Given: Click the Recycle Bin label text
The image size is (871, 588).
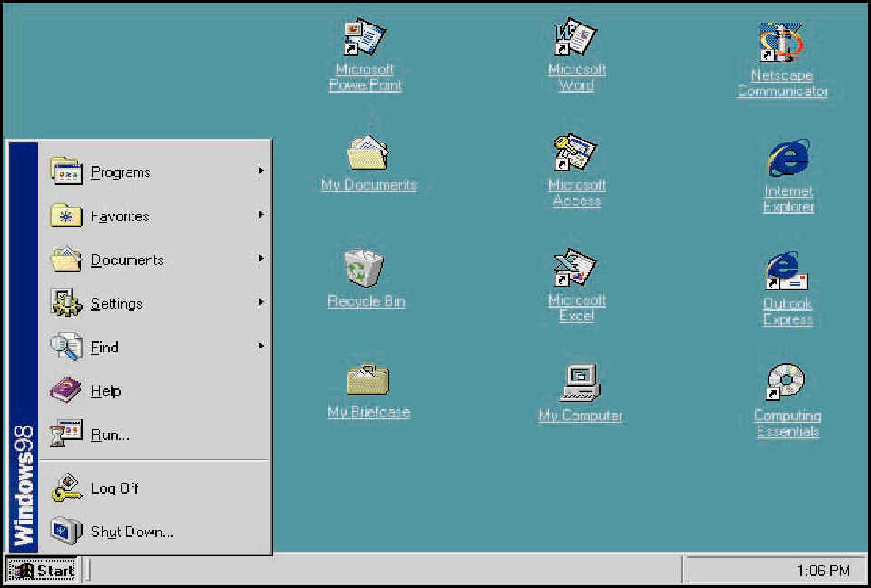Looking at the screenshot, I should (366, 301).
